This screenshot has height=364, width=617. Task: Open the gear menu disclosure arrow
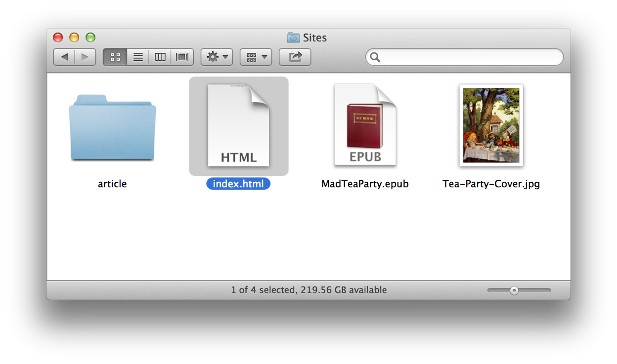tap(224, 57)
